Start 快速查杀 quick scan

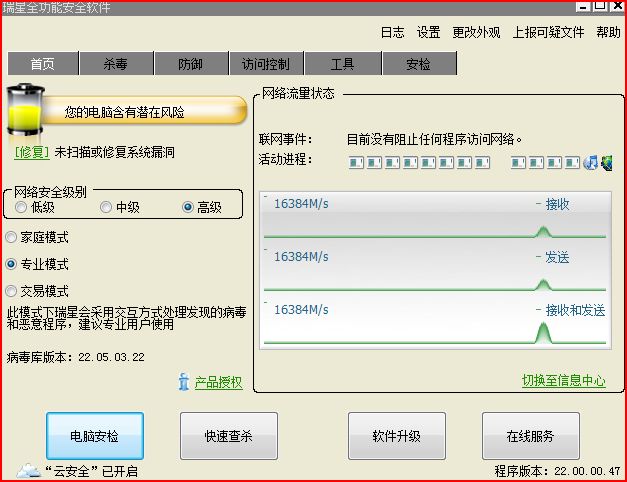229,436
